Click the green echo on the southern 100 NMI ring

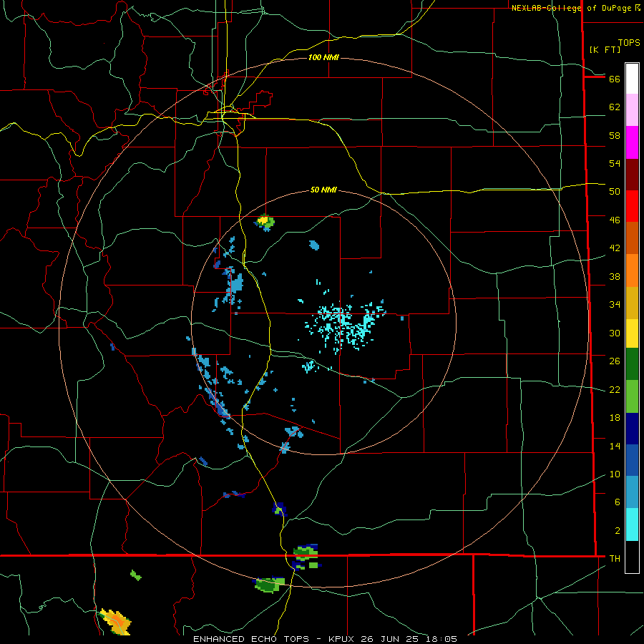click(270, 585)
